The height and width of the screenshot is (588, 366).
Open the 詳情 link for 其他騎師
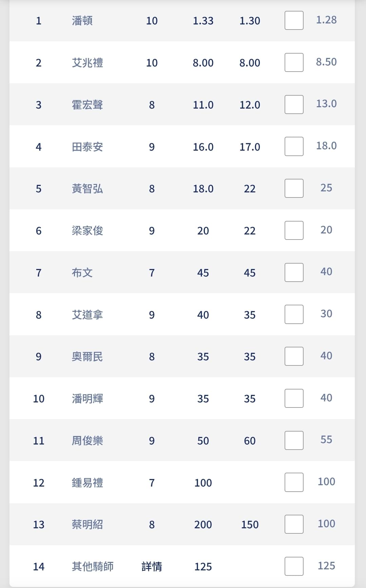click(x=152, y=566)
